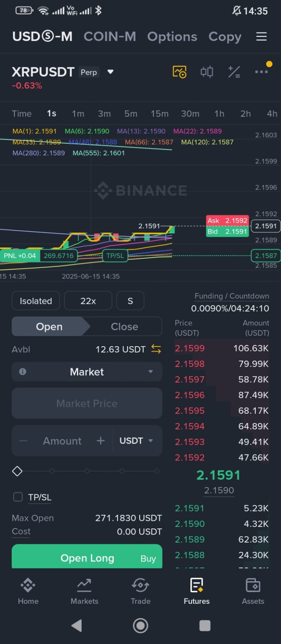Enable the TP/SL checkbox
Image resolution: width=281 pixels, height=644 pixels.
pos(18,497)
